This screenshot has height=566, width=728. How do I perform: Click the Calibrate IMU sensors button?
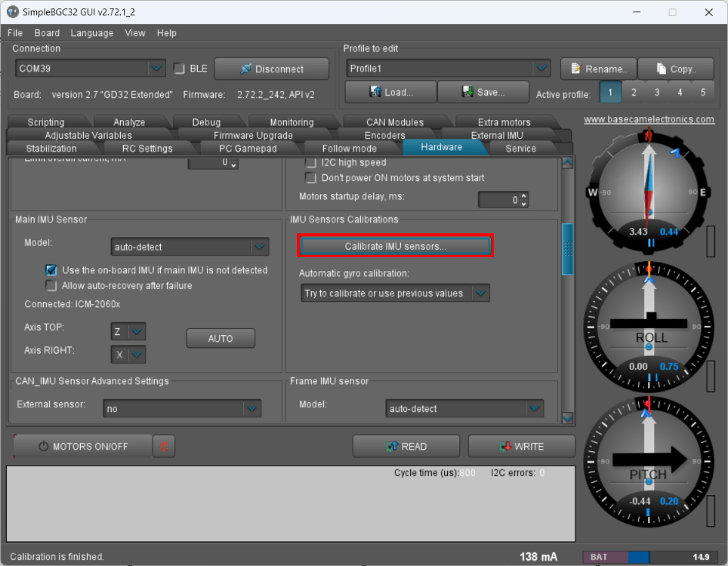395,245
